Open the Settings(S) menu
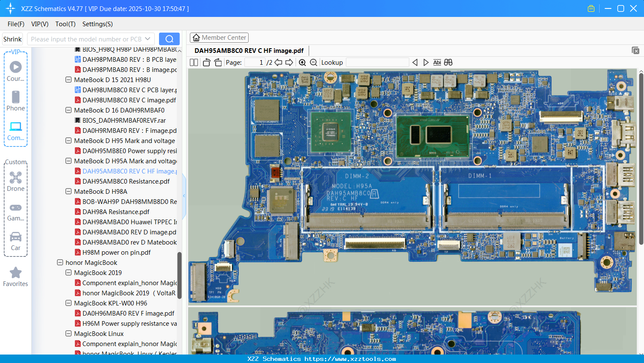644x363 pixels. 98,24
